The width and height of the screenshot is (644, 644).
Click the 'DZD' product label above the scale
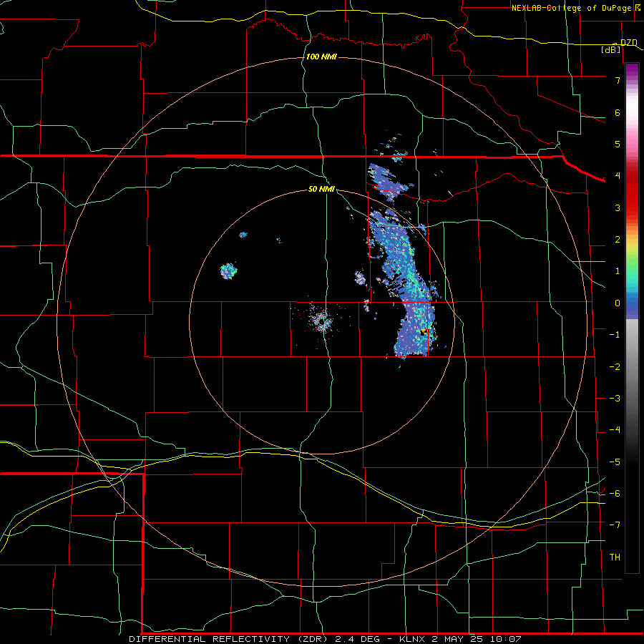629,43
